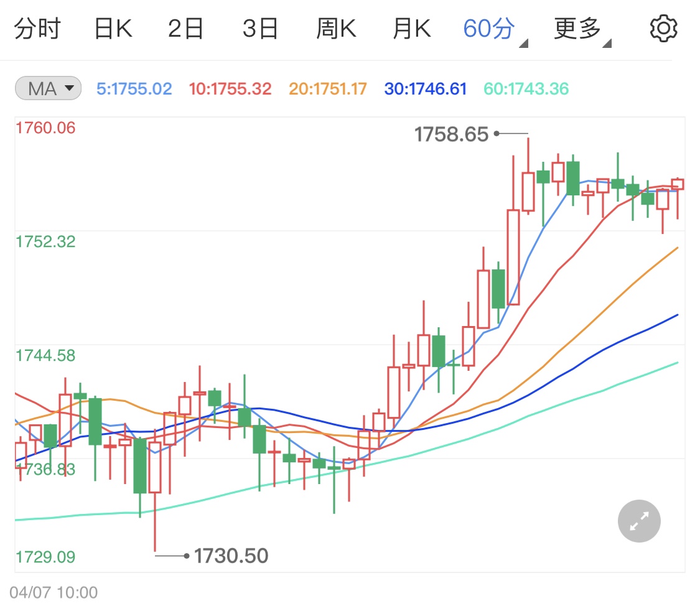
Task: Click the 1730.50 low price label
Action: click(x=231, y=556)
